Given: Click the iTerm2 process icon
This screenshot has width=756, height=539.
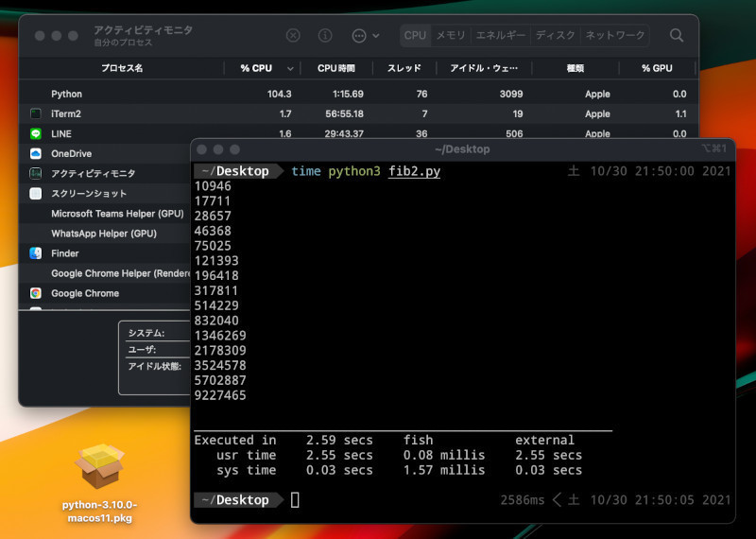Looking at the screenshot, I should pos(36,113).
